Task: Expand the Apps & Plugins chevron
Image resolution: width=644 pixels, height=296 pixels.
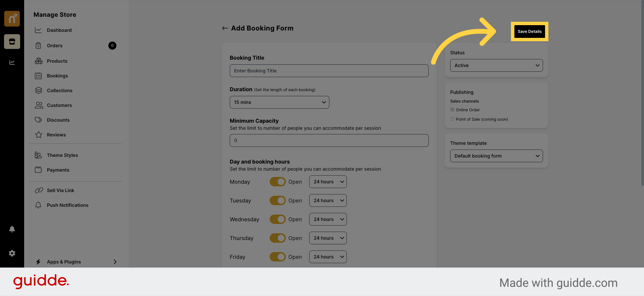Action: [x=115, y=262]
